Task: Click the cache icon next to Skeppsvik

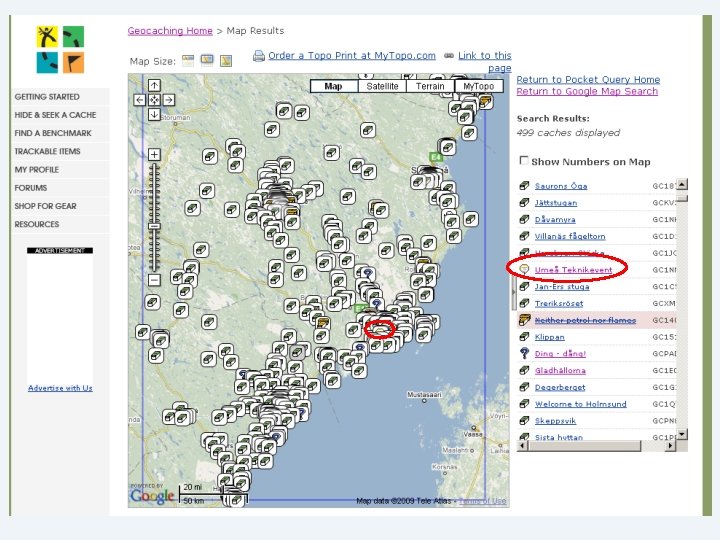Action: 524,421
